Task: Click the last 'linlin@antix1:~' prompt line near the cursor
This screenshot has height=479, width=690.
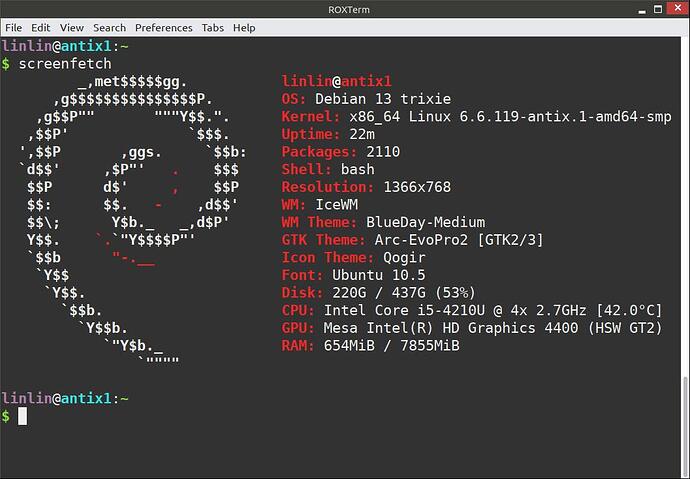Action: click(65, 398)
